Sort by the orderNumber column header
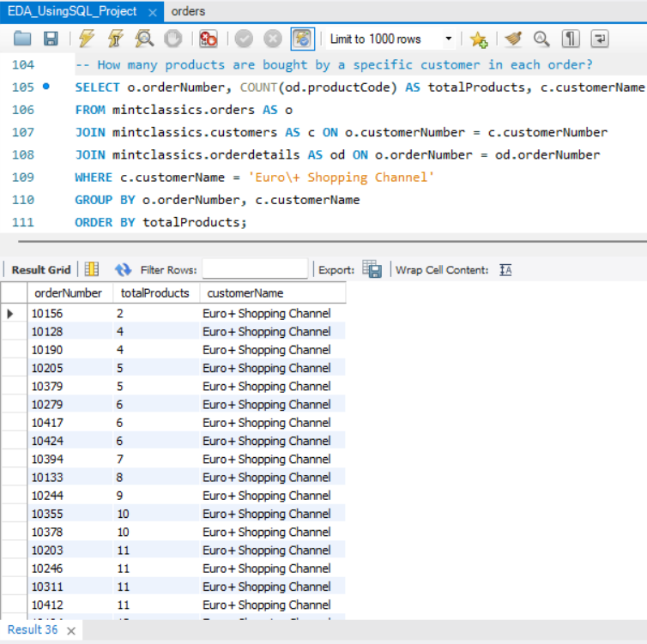 (x=70, y=293)
